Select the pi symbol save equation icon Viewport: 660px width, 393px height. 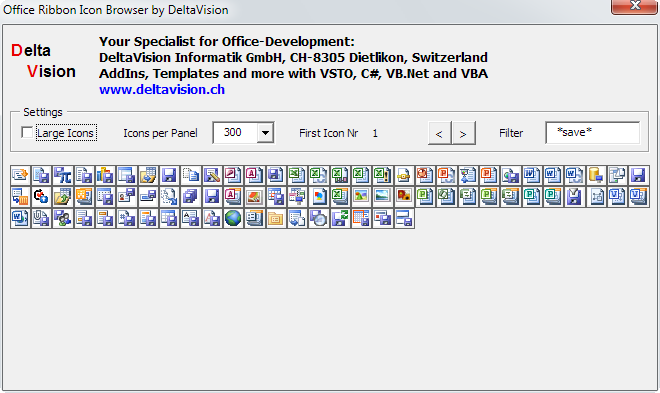point(62,175)
